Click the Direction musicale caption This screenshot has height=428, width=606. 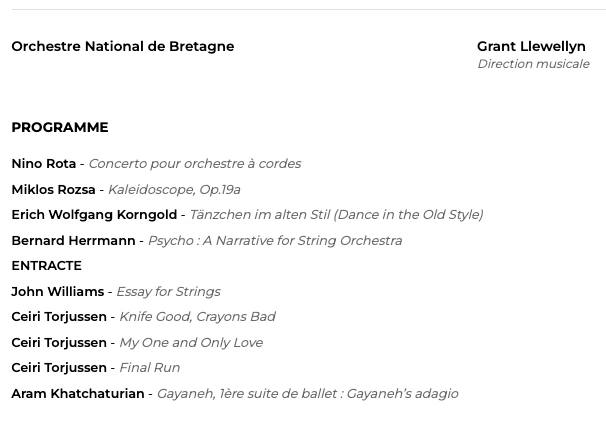[x=533, y=64]
